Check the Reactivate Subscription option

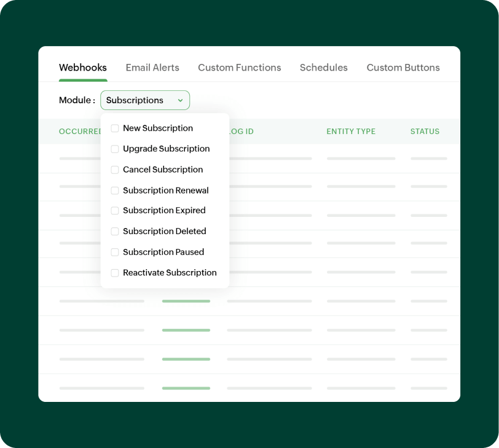[114, 272]
